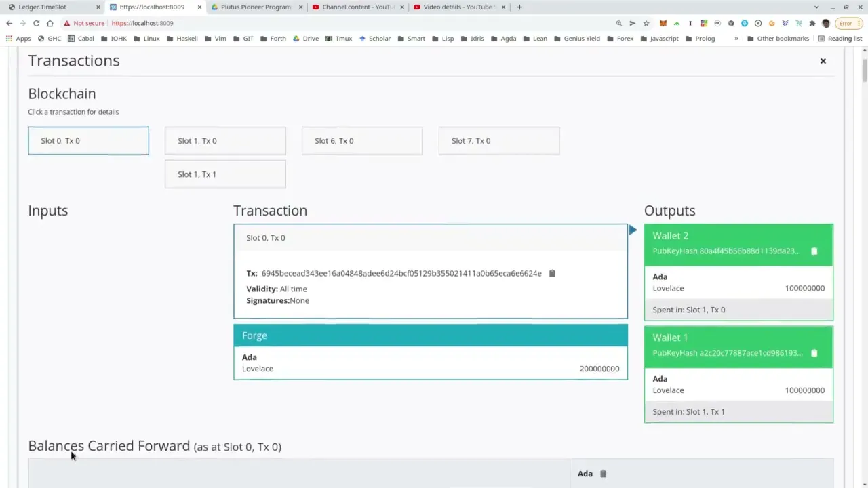Open the Slot 6, Tx 0 transaction
The width and height of the screenshot is (868, 488).
click(362, 141)
